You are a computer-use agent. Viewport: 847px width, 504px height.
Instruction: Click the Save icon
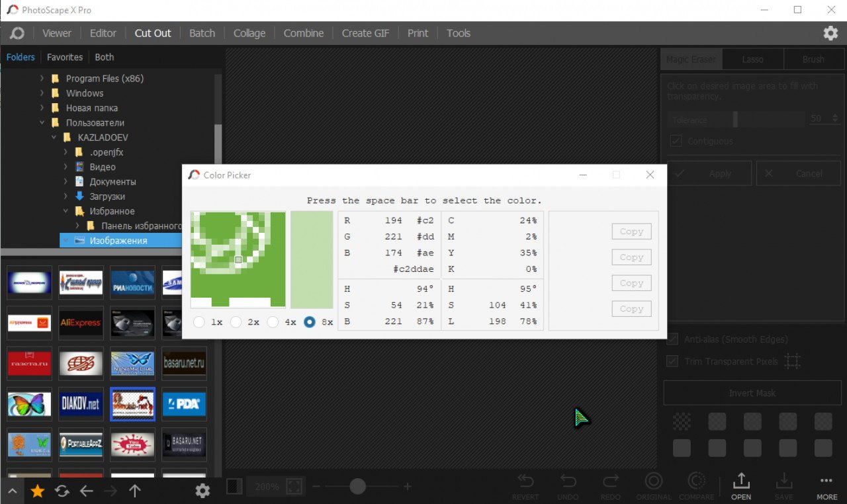coord(783,486)
